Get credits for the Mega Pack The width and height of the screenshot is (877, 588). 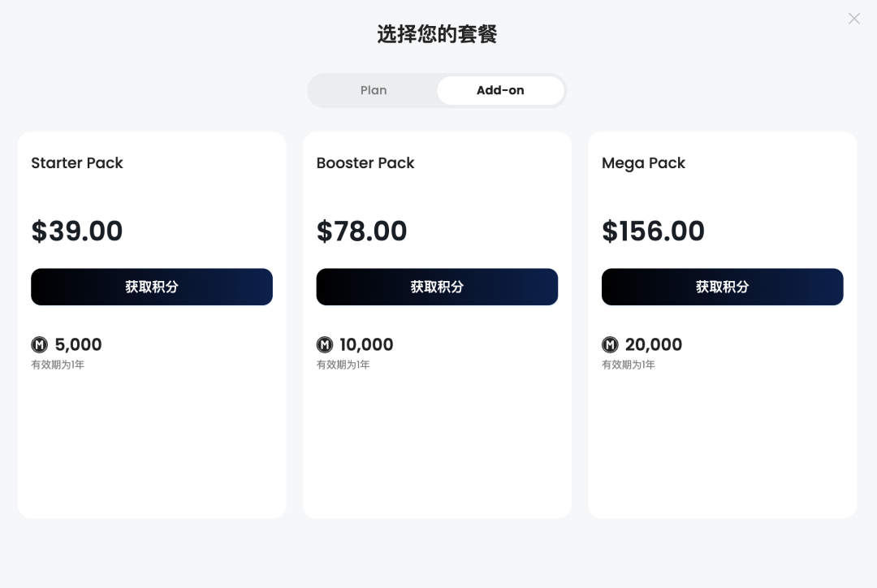point(722,287)
